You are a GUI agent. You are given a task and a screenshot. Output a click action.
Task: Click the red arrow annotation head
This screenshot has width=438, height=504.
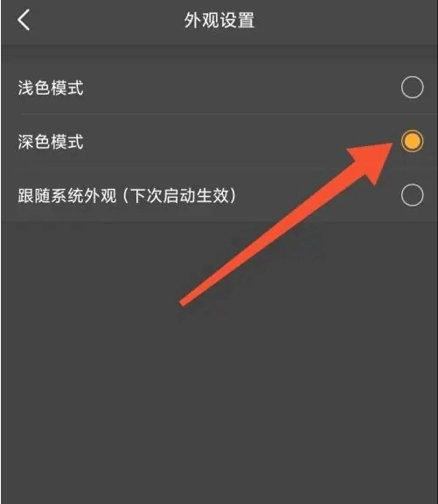click(372, 161)
